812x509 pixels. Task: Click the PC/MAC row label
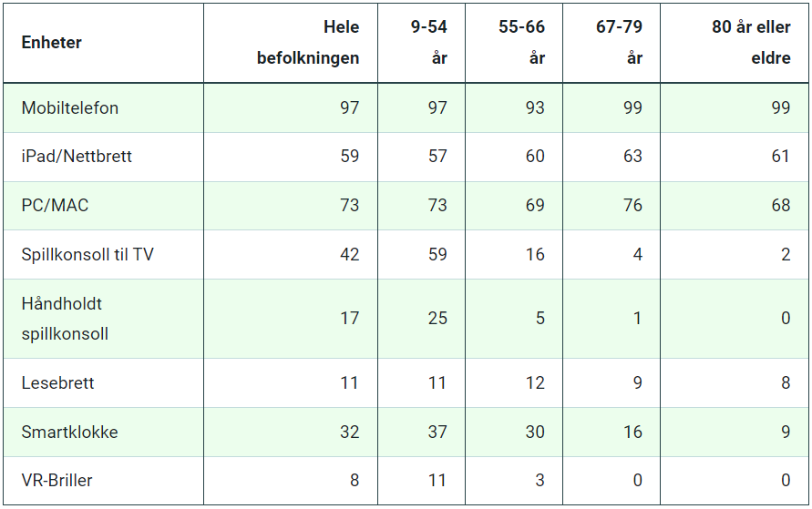click(55, 206)
